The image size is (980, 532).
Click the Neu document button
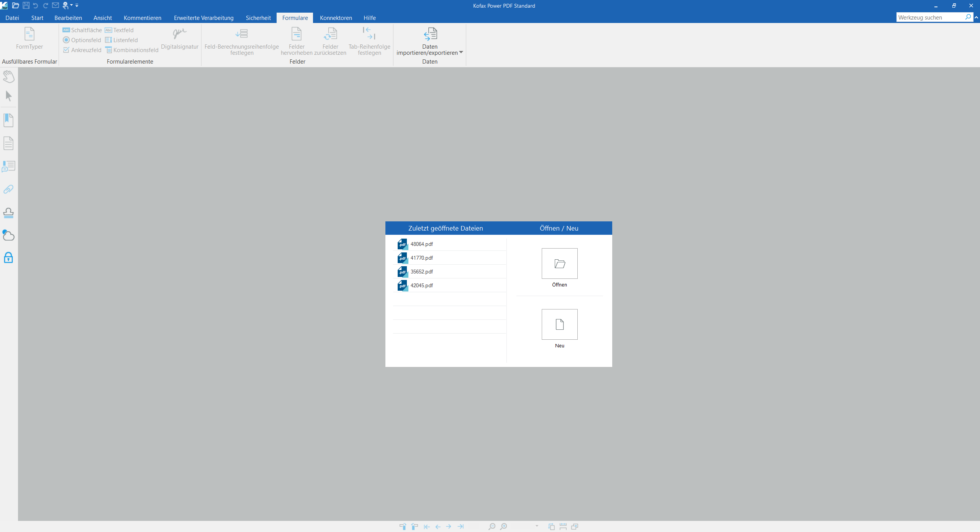[x=559, y=324]
